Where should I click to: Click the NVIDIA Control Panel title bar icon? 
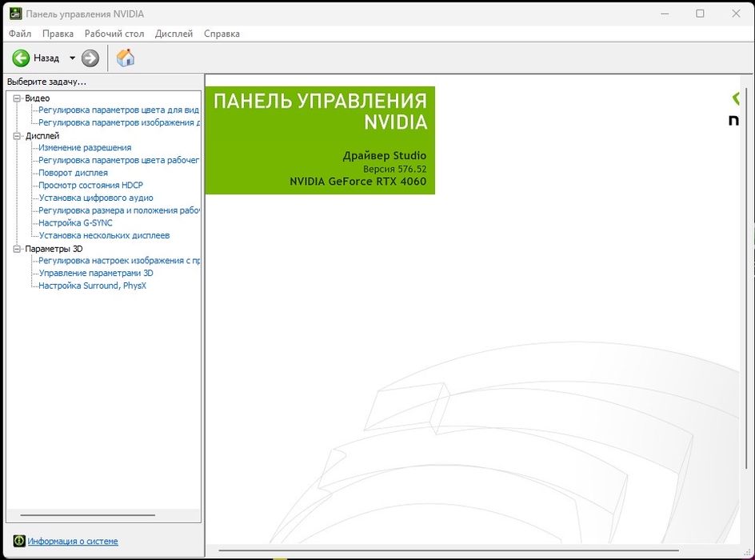pyautogui.click(x=16, y=14)
